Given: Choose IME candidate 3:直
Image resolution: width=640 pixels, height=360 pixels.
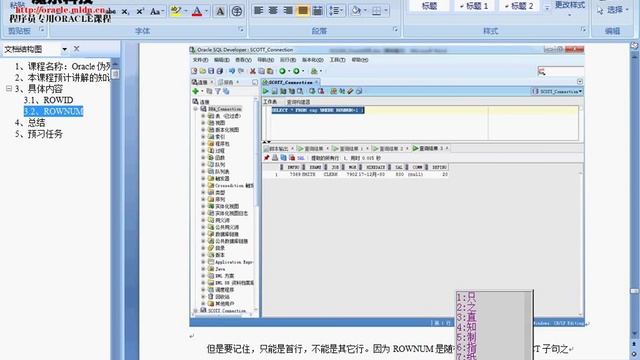Looking at the screenshot, I should pyautogui.click(x=467, y=317).
